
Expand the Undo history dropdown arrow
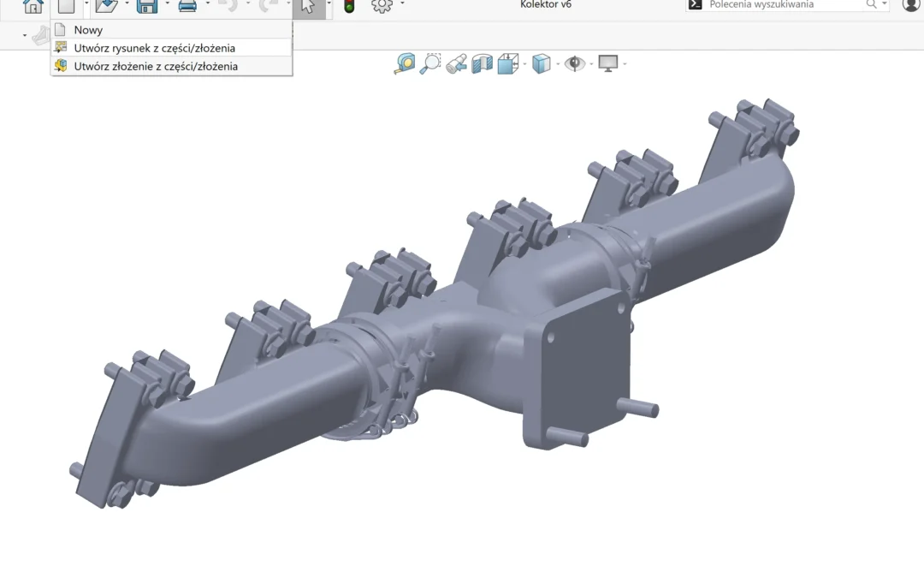tap(248, 4)
